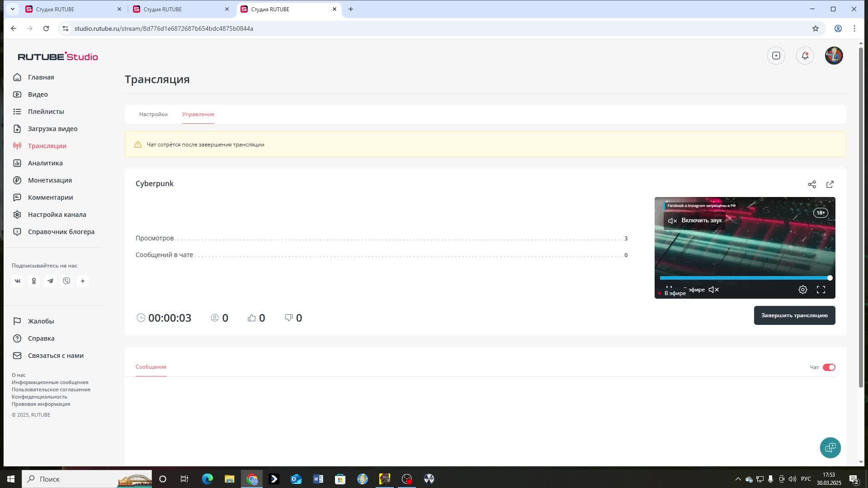Open the Пользовательское соглашение link
Image resolution: width=868 pixels, height=488 pixels.
pos(51,389)
